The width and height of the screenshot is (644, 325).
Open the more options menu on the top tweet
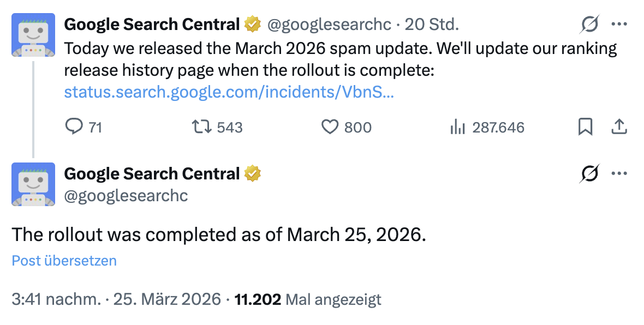tap(619, 24)
